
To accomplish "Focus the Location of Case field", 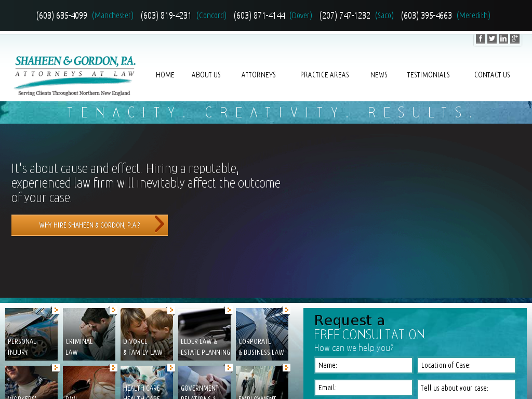I will pyautogui.click(x=466, y=365).
